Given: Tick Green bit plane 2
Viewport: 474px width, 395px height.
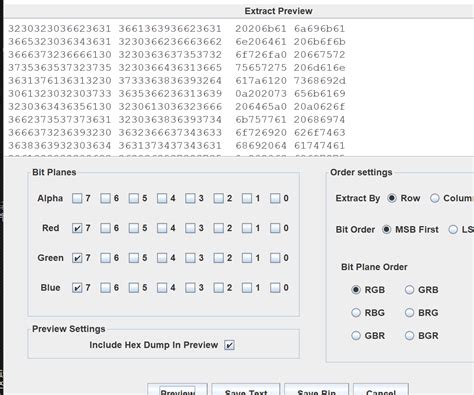Looking at the screenshot, I should [219, 258].
